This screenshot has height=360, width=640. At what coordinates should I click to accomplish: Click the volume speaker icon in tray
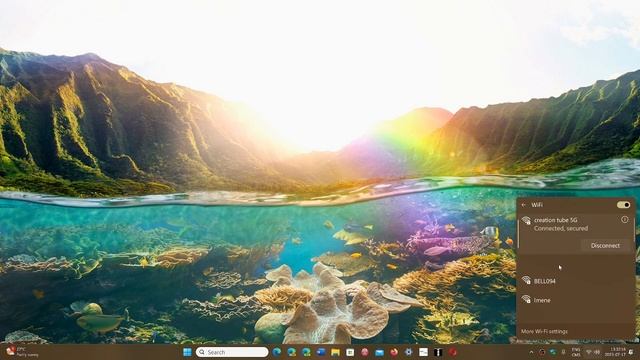598,352
